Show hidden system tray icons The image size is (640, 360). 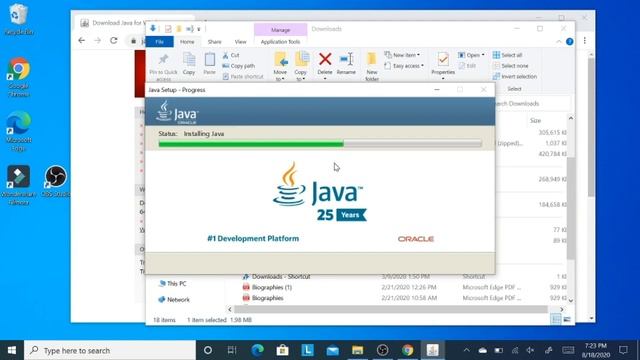[x=467, y=350]
